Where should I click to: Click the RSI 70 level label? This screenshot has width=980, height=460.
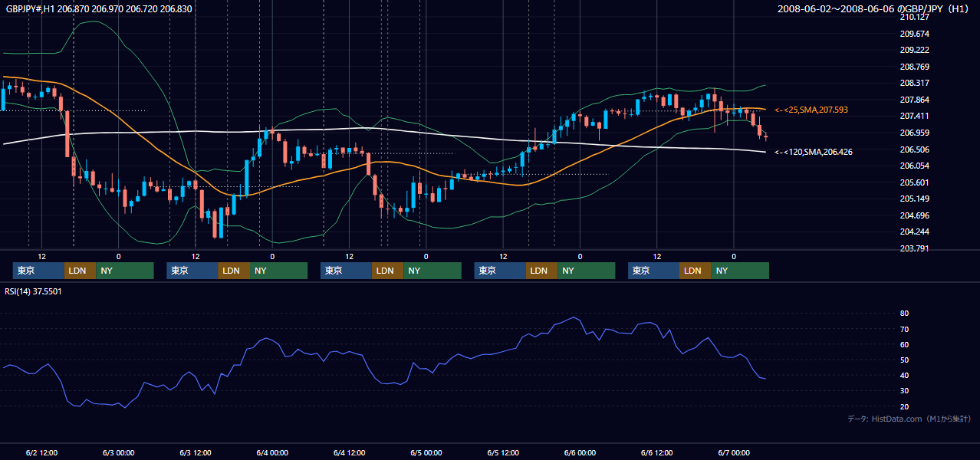point(904,329)
